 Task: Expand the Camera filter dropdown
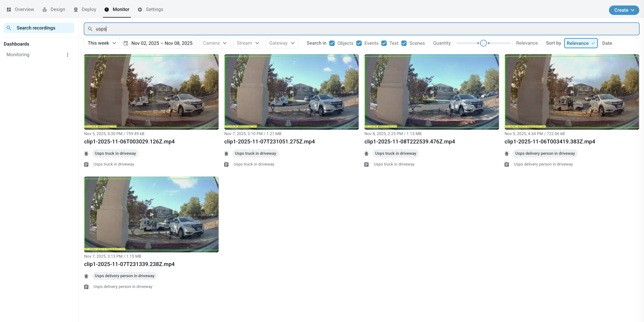pyautogui.click(x=214, y=43)
